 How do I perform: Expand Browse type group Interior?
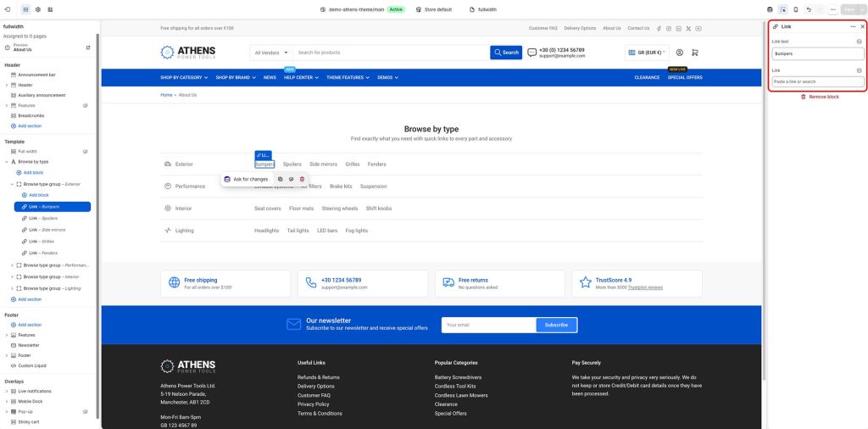pyautogui.click(x=12, y=276)
